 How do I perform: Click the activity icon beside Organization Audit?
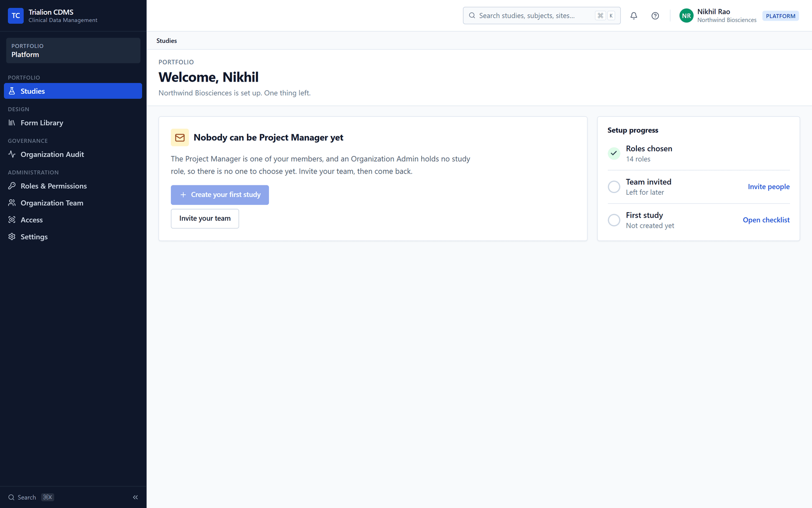(x=12, y=154)
